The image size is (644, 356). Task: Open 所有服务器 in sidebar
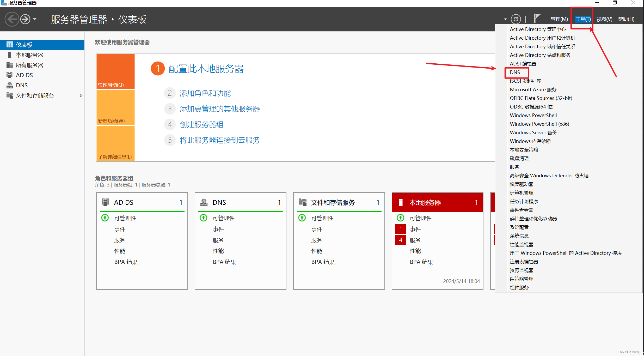click(x=29, y=65)
